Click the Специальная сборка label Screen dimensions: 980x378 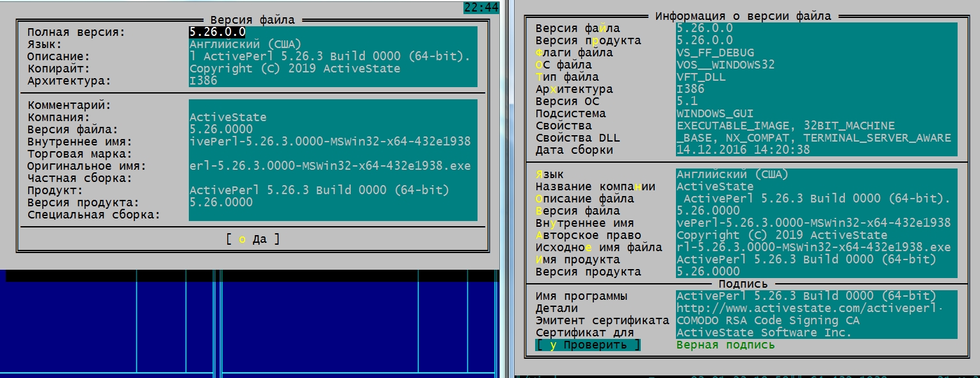(x=93, y=215)
